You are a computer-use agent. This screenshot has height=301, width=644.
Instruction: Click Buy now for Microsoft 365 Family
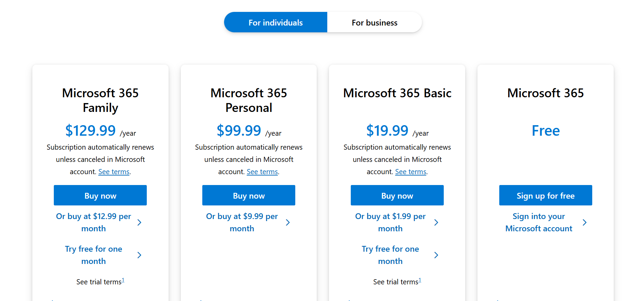[x=100, y=195]
